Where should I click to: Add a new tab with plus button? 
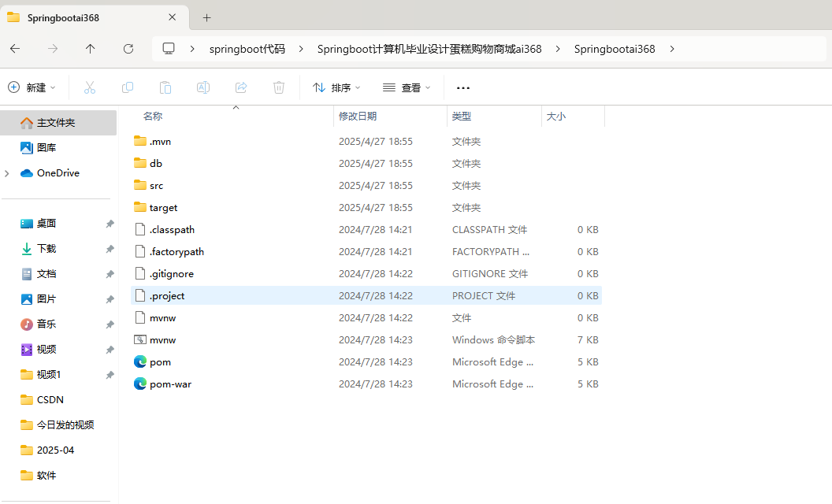tap(207, 18)
